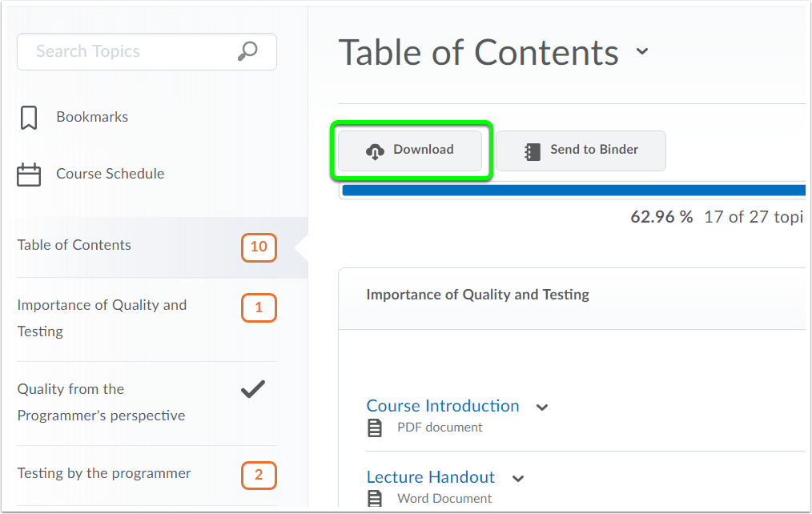Select Table of Contents in the sidebar
Image resolution: width=812 pixels, height=514 pixels.
(x=74, y=245)
